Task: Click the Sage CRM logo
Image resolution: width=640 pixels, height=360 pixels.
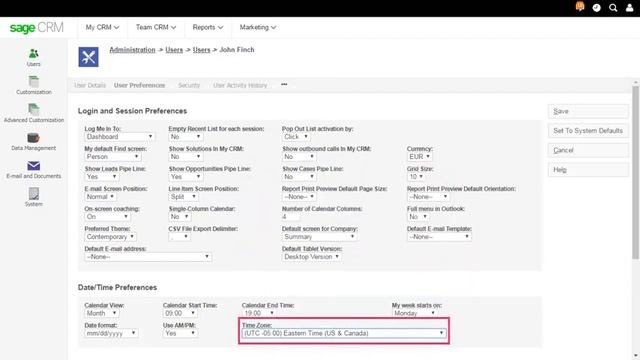Action: coord(37,27)
